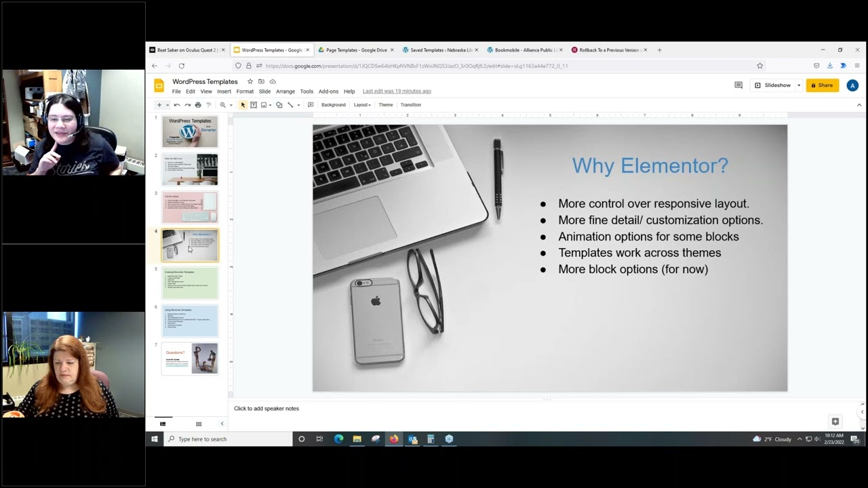Insert a shape

[x=279, y=105]
